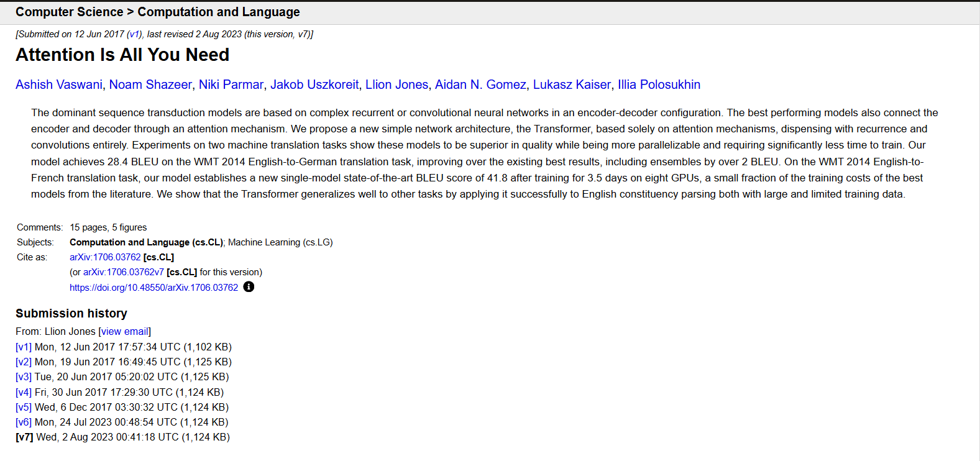Open author Lukasz Kaiser's link
This screenshot has height=461, width=980.
pos(572,84)
